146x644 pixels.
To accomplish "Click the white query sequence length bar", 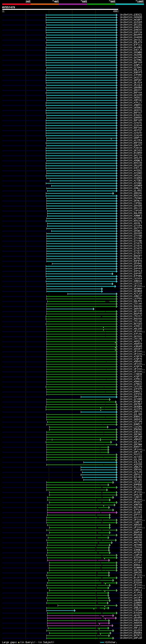I will point(60,9).
